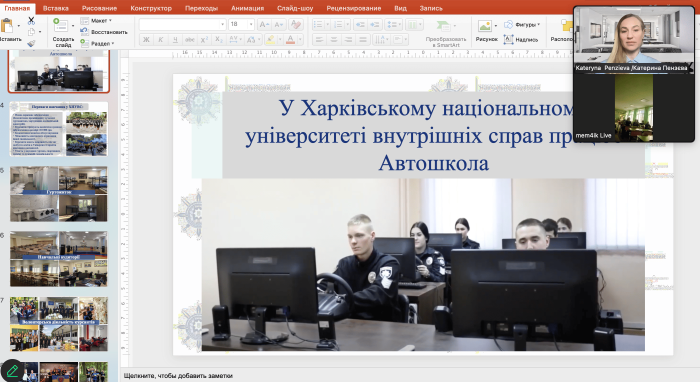Switch to the Рисование tab
Viewport: 700px width, 382px height.
click(x=99, y=8)
